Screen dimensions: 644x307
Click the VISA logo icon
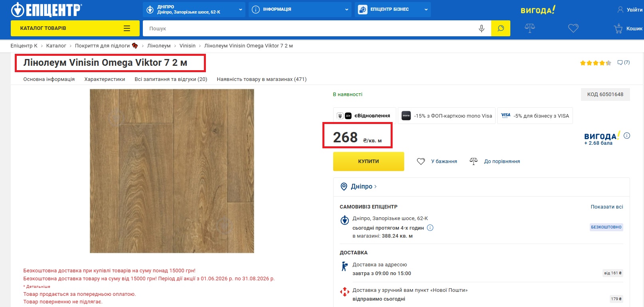pos(506,115)
